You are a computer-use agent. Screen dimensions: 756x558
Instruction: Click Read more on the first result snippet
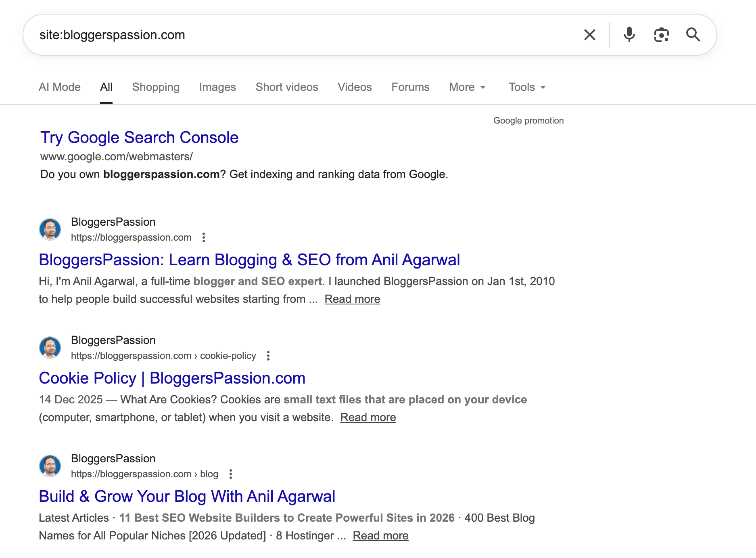352,299
